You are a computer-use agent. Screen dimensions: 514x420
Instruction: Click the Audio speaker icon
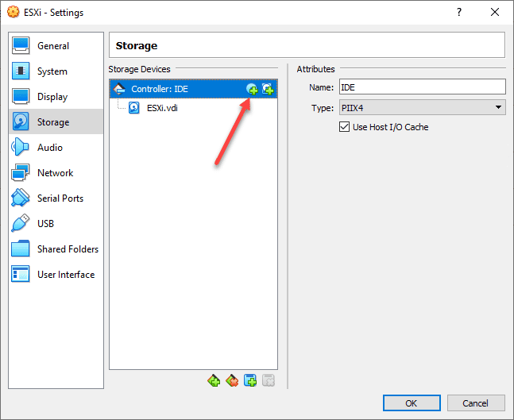(20, 147)
